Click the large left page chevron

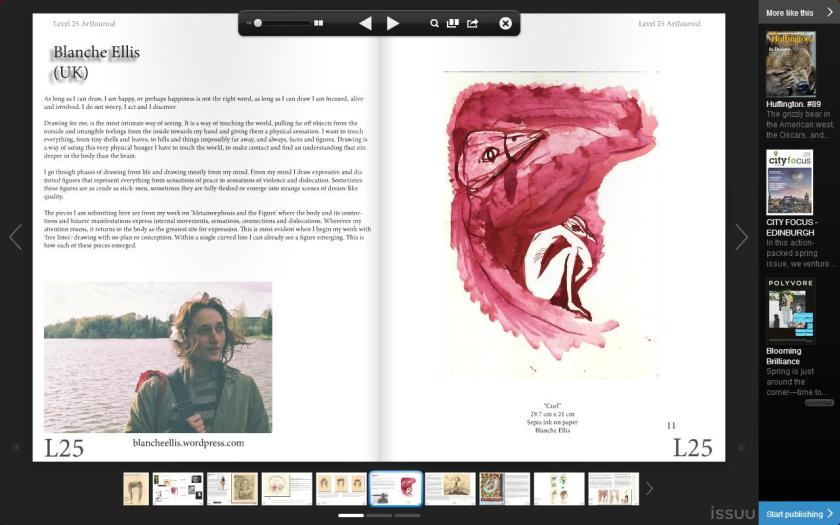pos(16,237)
